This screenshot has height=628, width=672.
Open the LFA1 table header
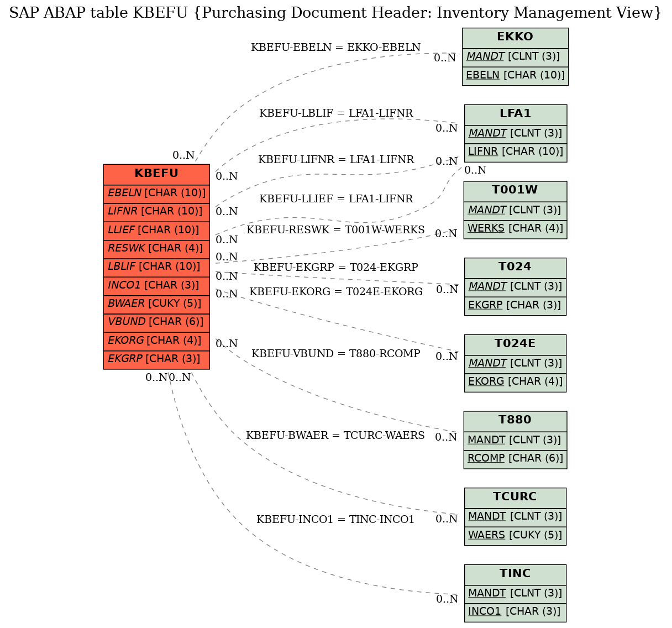[x=516, y=114]
